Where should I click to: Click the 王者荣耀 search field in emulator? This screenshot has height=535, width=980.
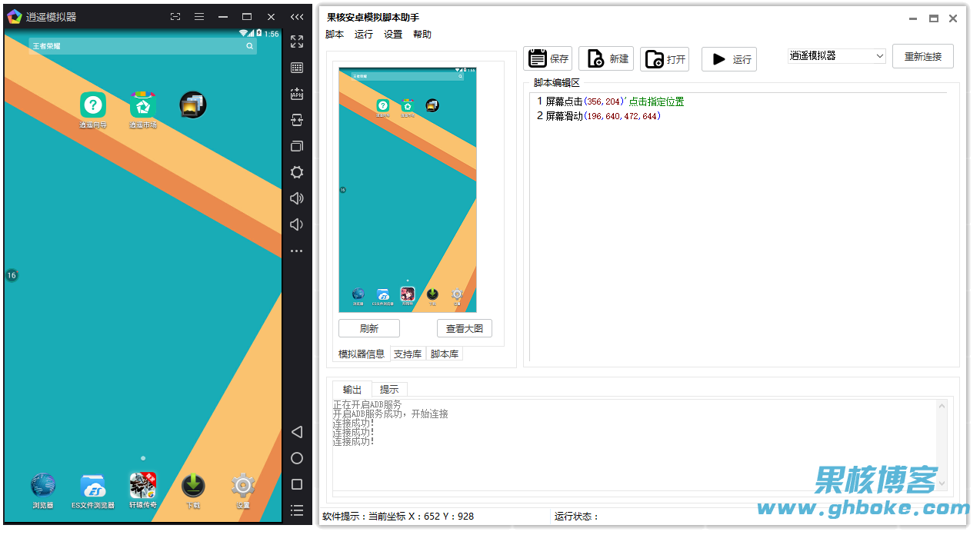(143, 46)
